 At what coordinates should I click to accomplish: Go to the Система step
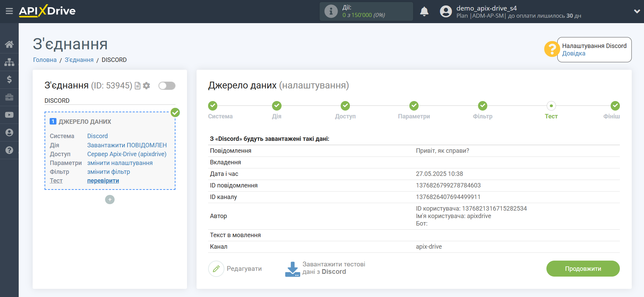[x=213, y=106]
